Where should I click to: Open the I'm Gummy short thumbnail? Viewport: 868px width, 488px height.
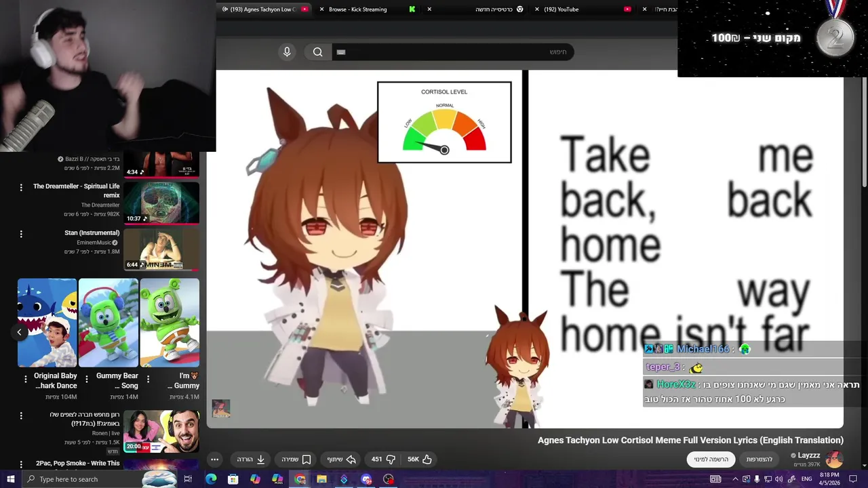(170, 323)
